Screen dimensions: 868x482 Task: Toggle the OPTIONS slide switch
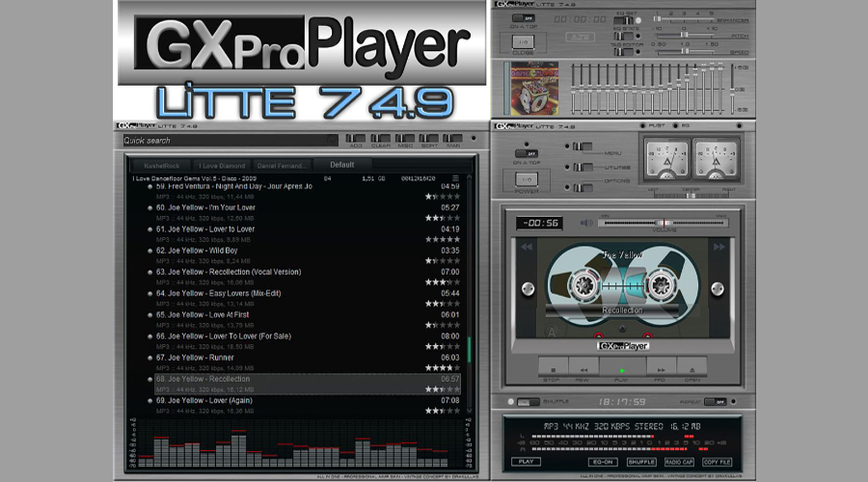pos(583,188)
